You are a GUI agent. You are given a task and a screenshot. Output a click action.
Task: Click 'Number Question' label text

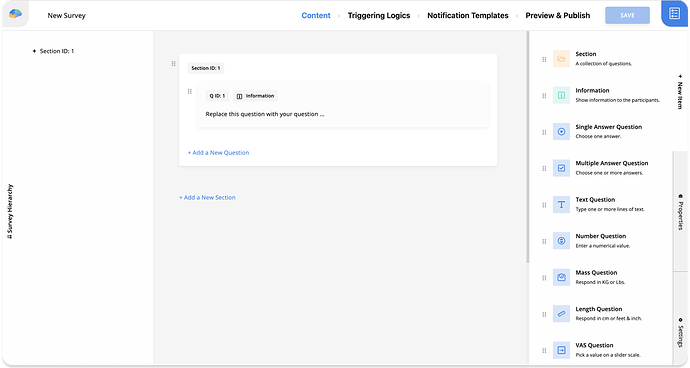(601, 236)
